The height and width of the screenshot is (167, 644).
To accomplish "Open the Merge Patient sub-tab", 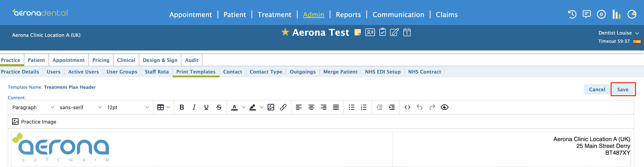I will 340,72.
